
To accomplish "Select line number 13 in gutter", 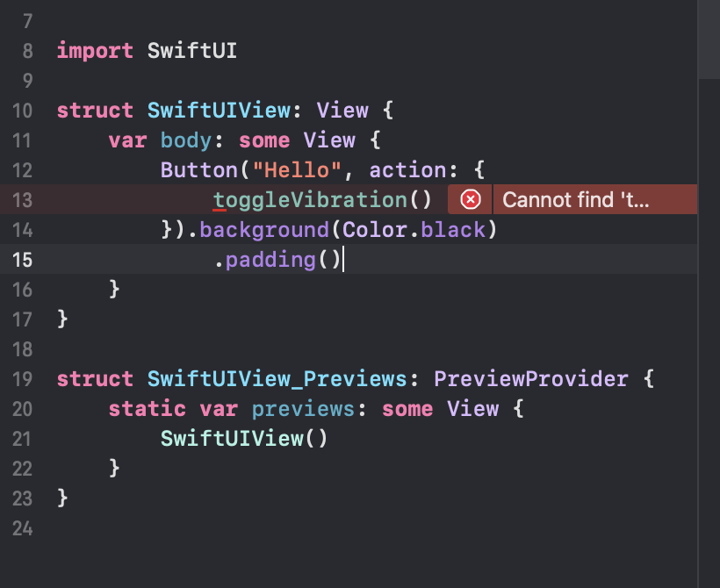I will tap(22, 200).
